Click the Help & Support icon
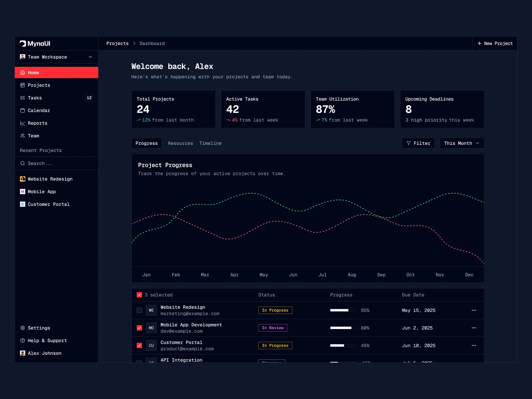The height and width of the screenshot is (399, 532). (23, 340)
